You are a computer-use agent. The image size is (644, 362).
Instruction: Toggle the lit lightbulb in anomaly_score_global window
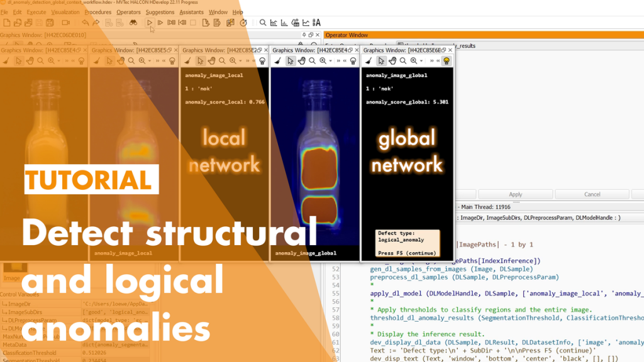click(x=446, y=61)
